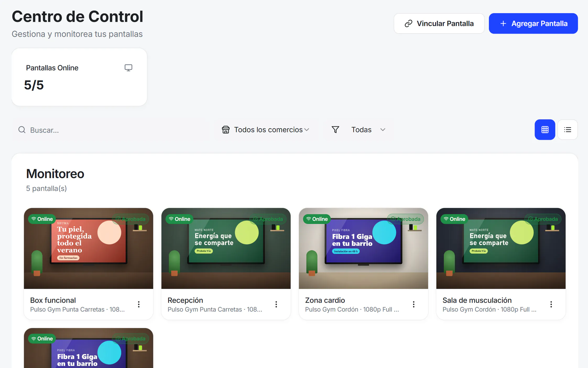The height and width of the screenshot is (368, 588).
Task: Open the Zona cardio screen preview
Action: (x=363, y=248)
